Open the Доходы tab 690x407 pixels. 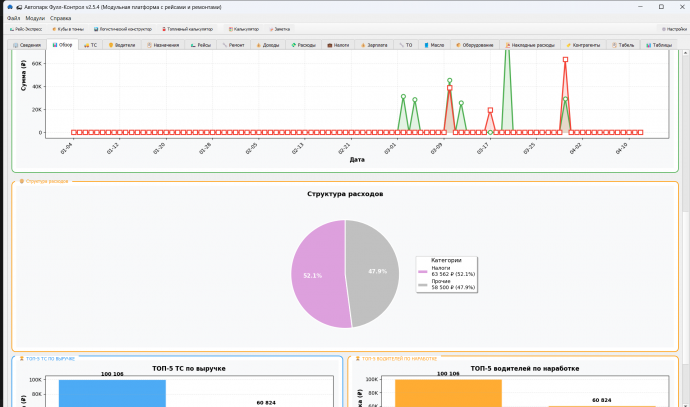tap(268, 45)
